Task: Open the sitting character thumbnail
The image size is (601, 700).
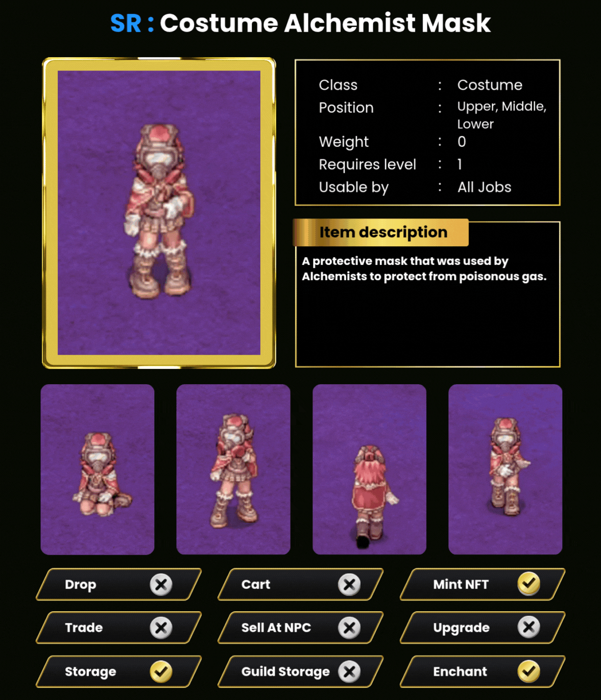Action: tap(98, 469)
